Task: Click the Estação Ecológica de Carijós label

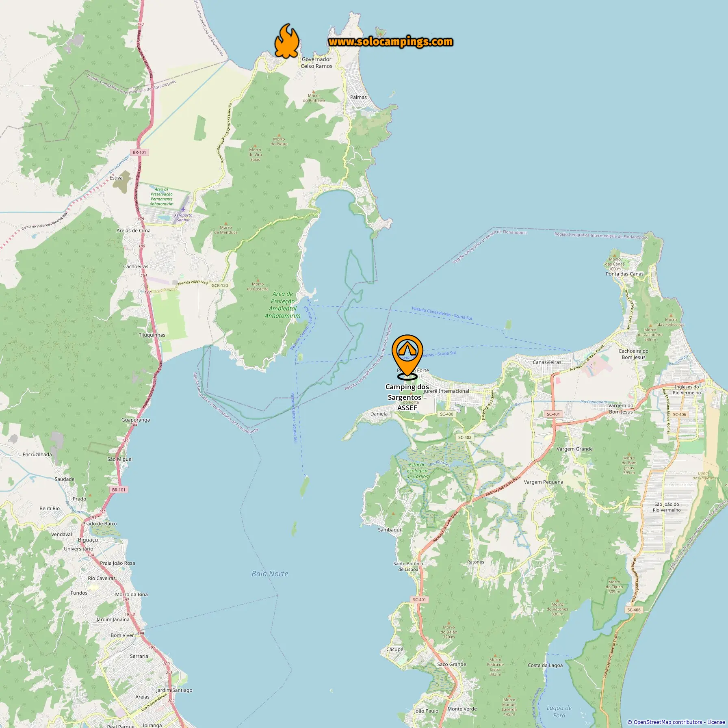Action: pos(418,470)
